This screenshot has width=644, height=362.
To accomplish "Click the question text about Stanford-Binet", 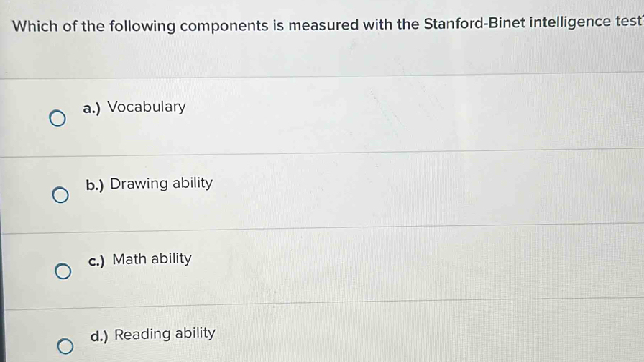I will tap(323, 27).
